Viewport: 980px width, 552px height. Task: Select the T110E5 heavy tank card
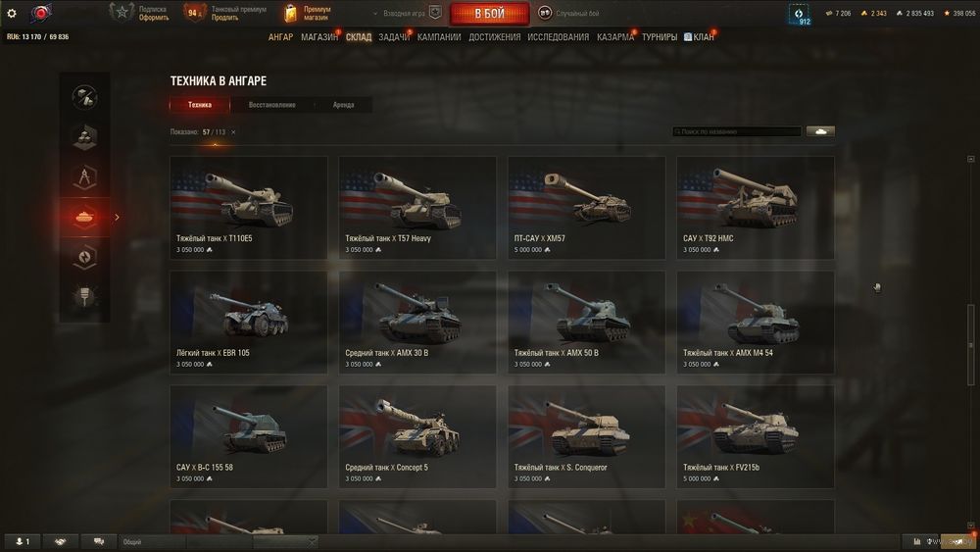pos(249,208)
